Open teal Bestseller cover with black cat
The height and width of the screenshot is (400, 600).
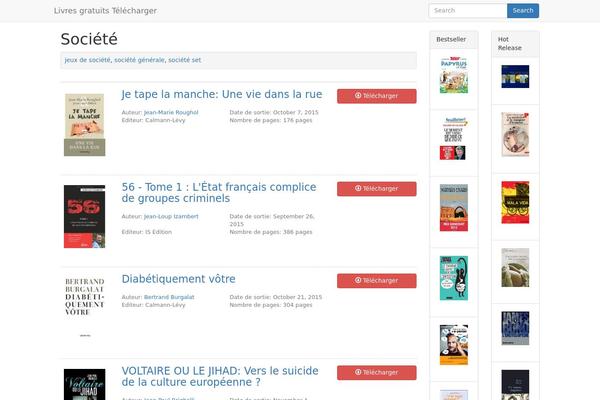click(454, 278)
